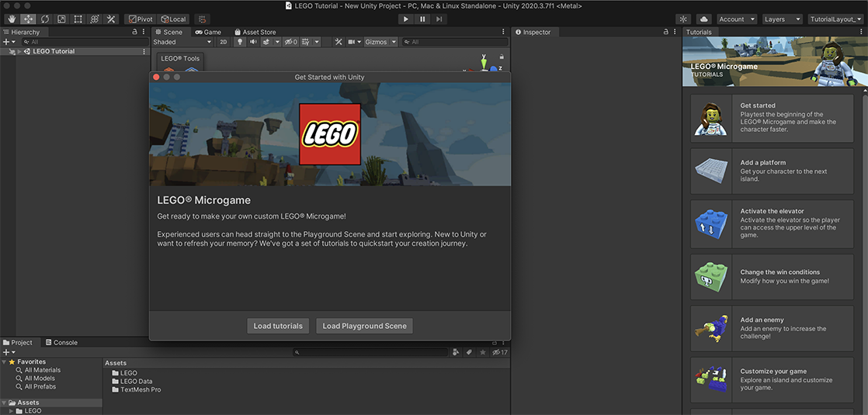Viewport: 868px width, 415px height.
Task: Open Cloud services via the cloud icon
Action: coord(703,19)
